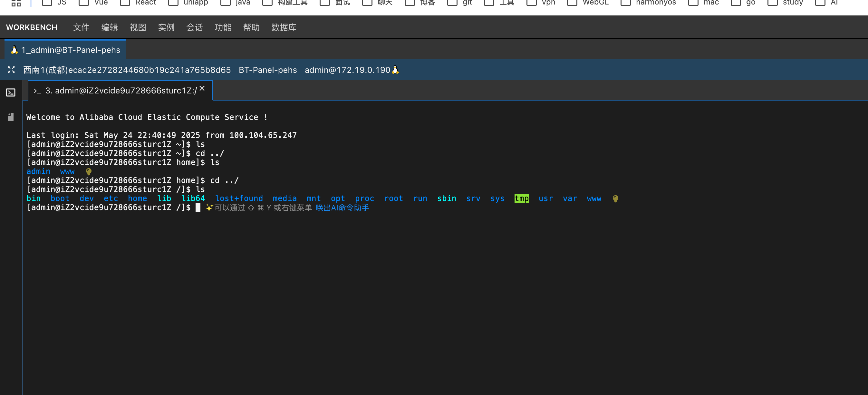Open the git bookmark folder
868x395 pixels.
tap(459, 3)
